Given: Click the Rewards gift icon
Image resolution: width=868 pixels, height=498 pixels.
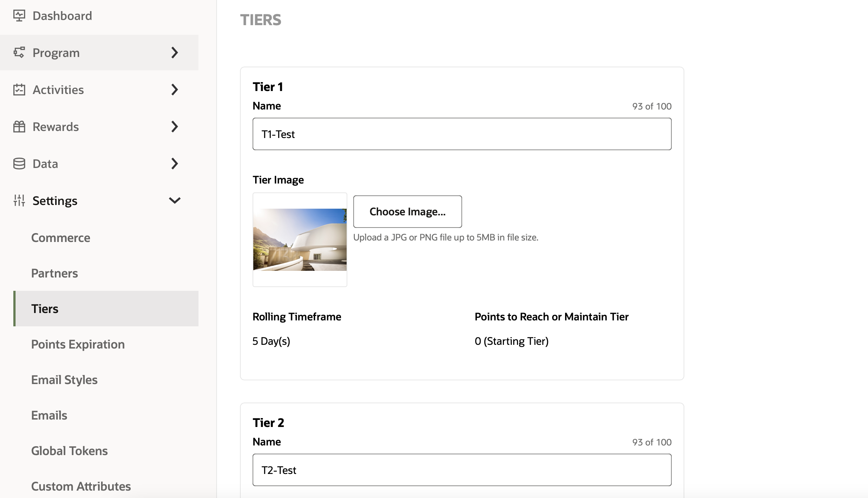Looking at the screenshot, I should 19,127.
